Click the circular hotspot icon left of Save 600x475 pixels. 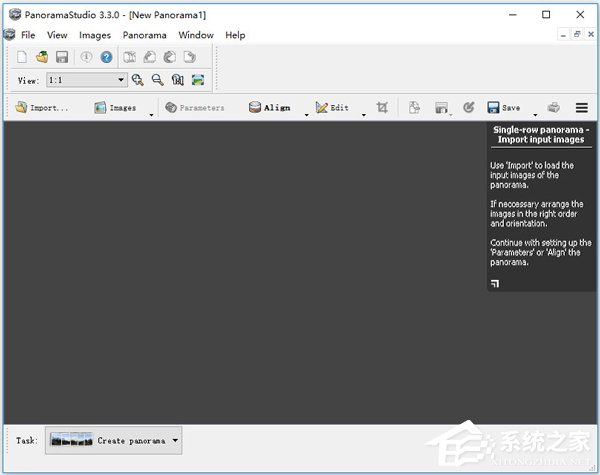(468, 108)
